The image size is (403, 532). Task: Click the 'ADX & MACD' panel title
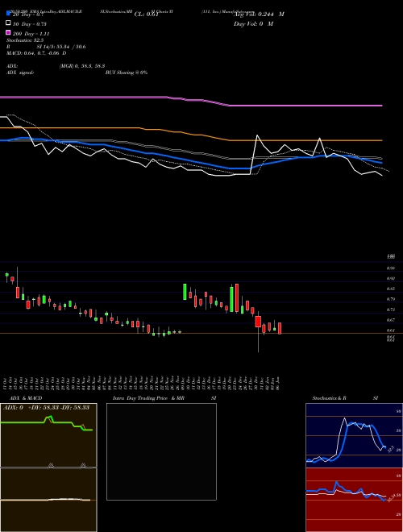pos(26,398)
